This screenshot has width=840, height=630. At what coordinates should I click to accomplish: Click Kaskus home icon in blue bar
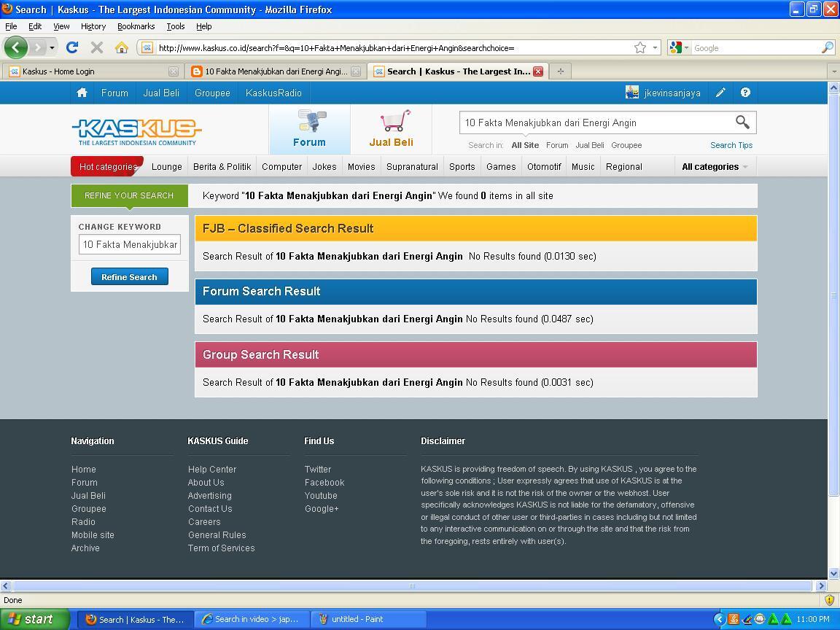coord(82,93)
